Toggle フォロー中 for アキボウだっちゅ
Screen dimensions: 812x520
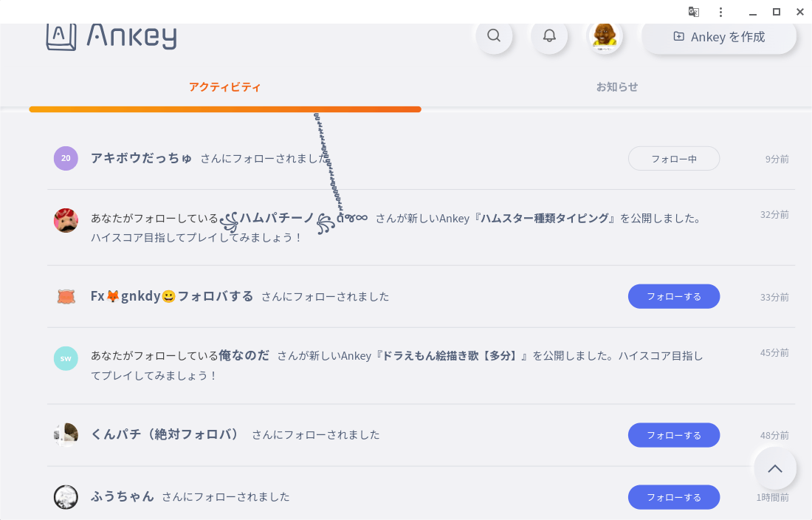[673, 159]
